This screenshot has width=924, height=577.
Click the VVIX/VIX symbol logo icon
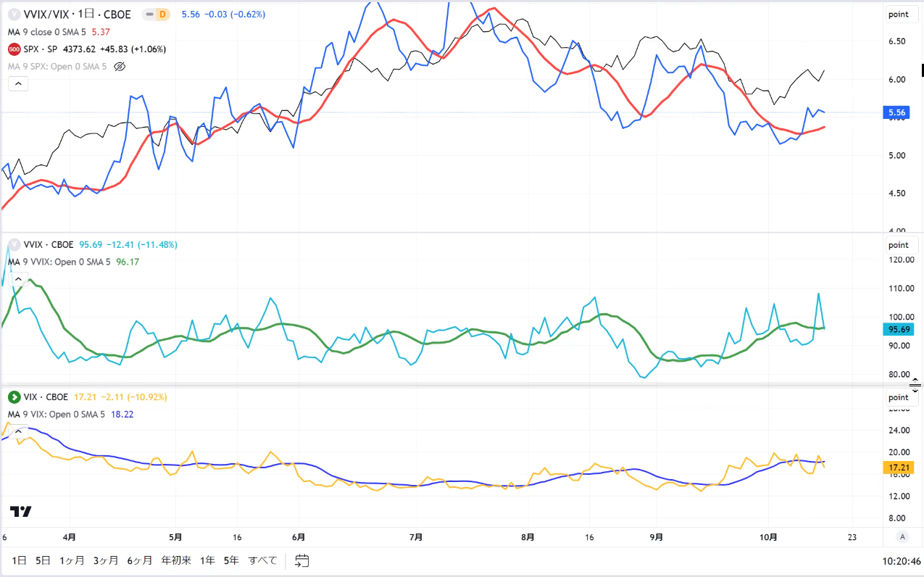pos(13,14)
